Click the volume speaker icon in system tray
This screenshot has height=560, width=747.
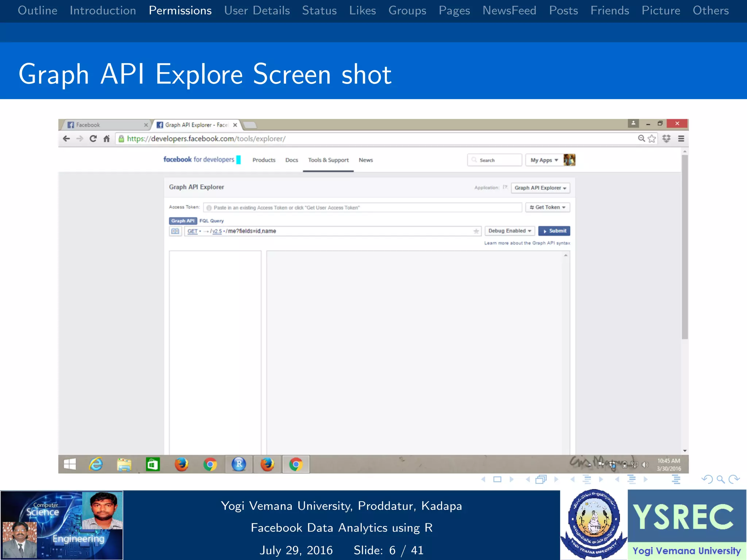645,464
